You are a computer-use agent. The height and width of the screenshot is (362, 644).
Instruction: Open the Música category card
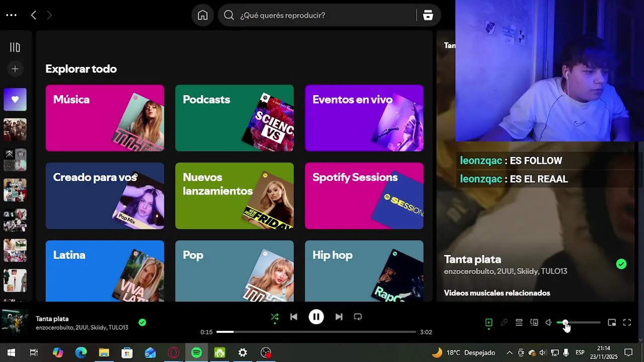click(105, 118)
